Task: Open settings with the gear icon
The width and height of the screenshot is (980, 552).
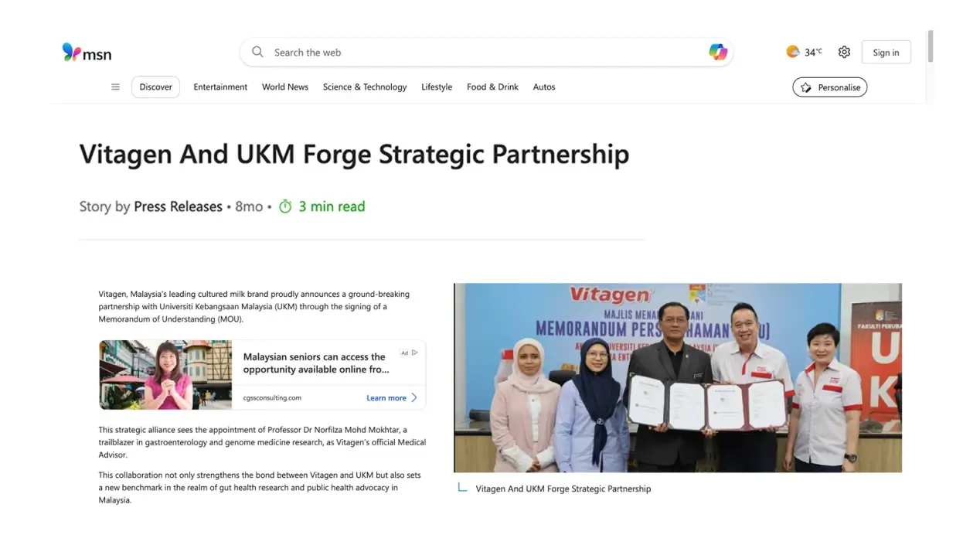Action: tap(844, 52)
